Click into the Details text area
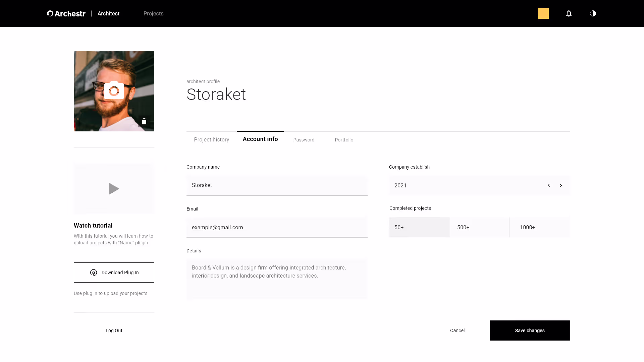 (277, 279)
